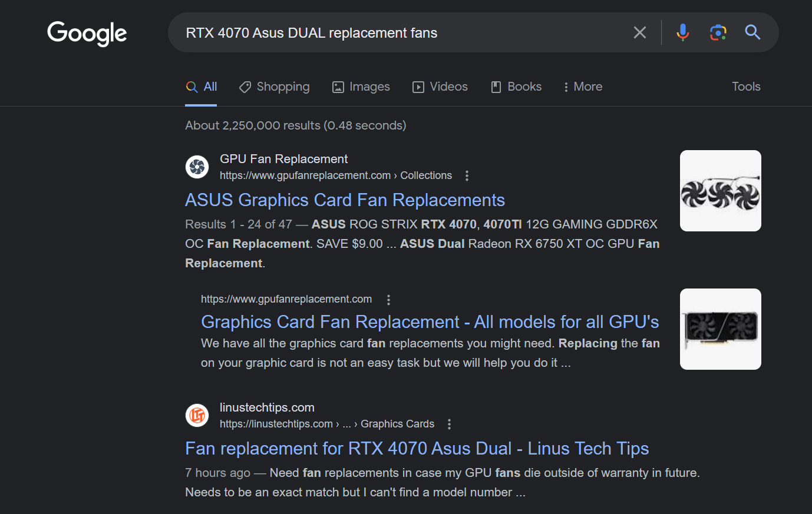The width and height of the screenshot is (812, 514).
Task: Switch to the Images tab
Action: click(x=361, y=87)
